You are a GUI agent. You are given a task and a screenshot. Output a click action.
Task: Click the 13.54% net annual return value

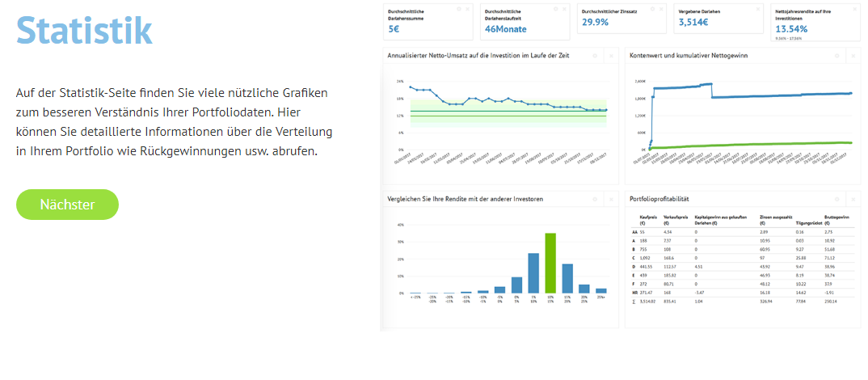click(791, 29)
